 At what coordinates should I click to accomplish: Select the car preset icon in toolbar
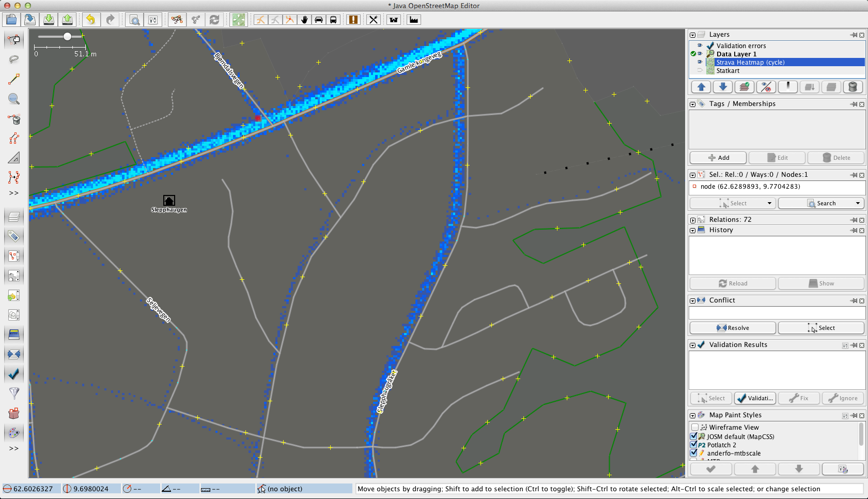319,20
